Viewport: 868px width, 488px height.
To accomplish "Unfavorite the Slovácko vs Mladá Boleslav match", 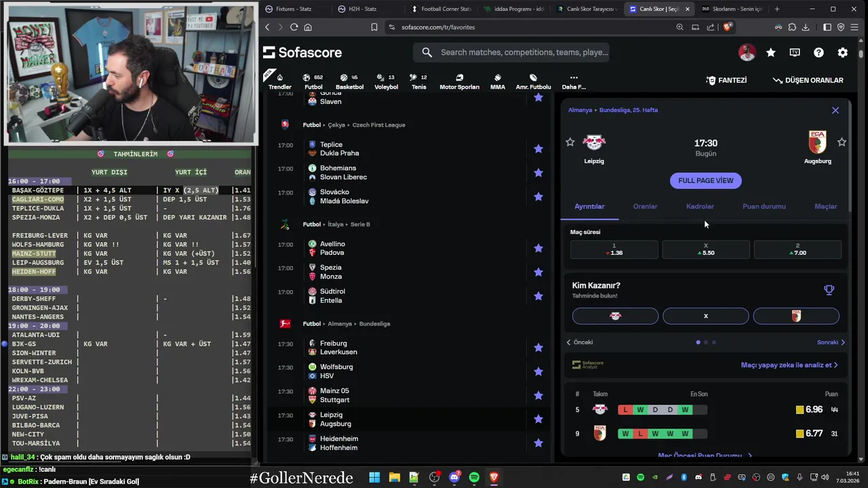I will tap(538, 197).
